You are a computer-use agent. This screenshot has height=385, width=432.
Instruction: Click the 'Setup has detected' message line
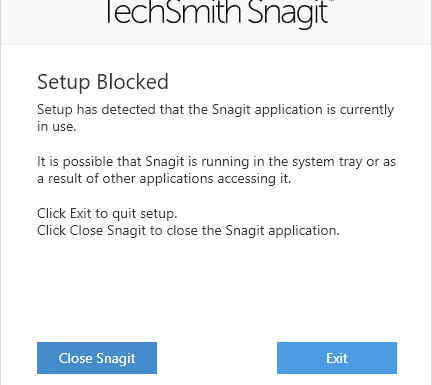[215, 110]
